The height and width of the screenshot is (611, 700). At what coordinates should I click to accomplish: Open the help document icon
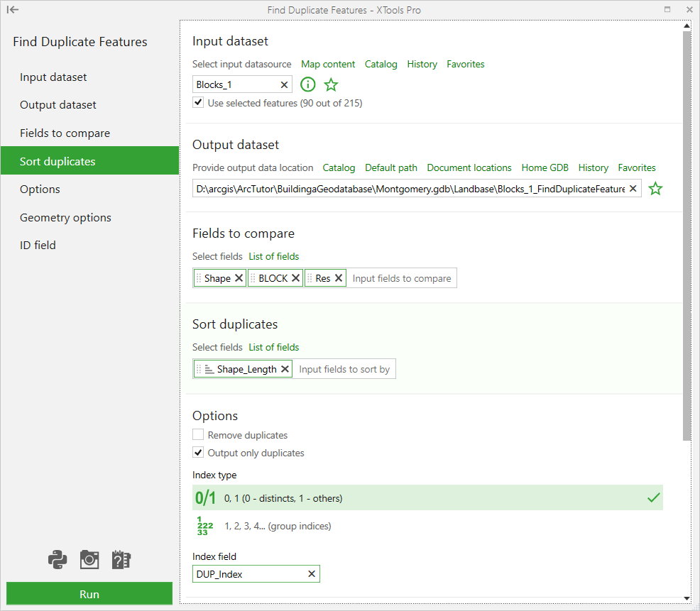coord(121,560)
